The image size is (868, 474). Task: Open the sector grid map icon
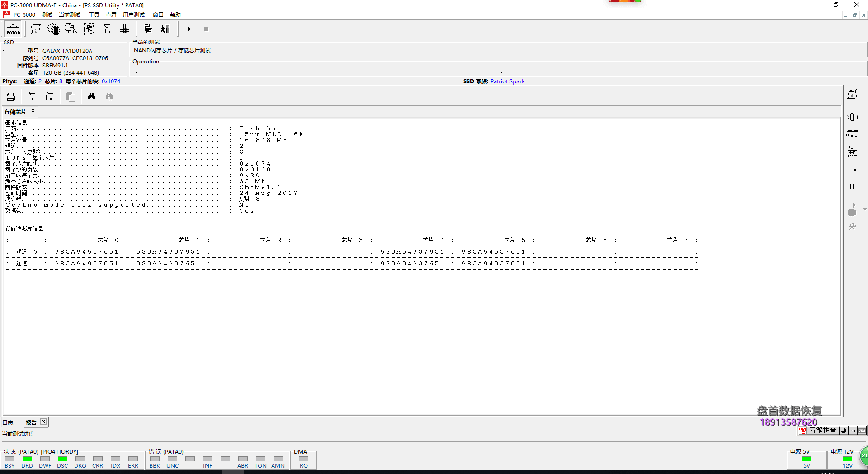(x=125, y=29)
